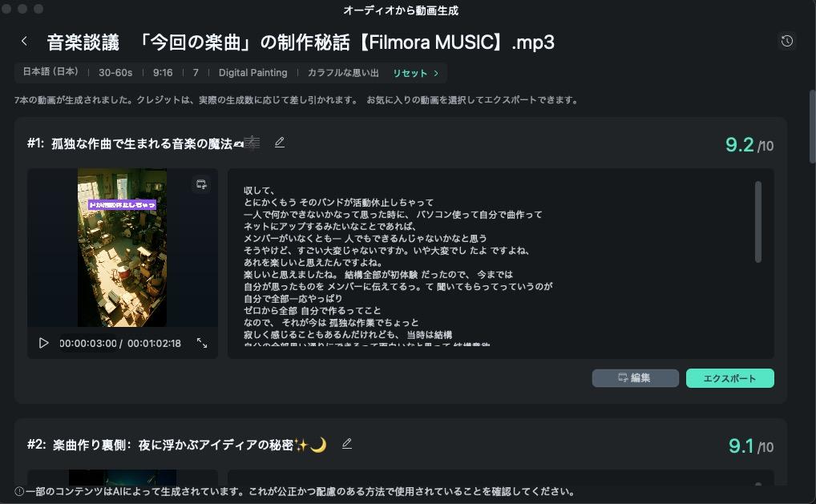Image resolution: width=816 pixels, height=504 pixels.
Task: Go back using the left arrow
Action: click(x=24, y=41)
